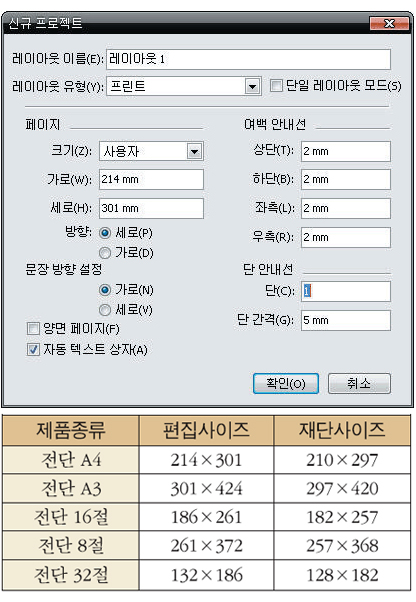
Task: Click the 가로(W) width field
Action: pos(151,179)
